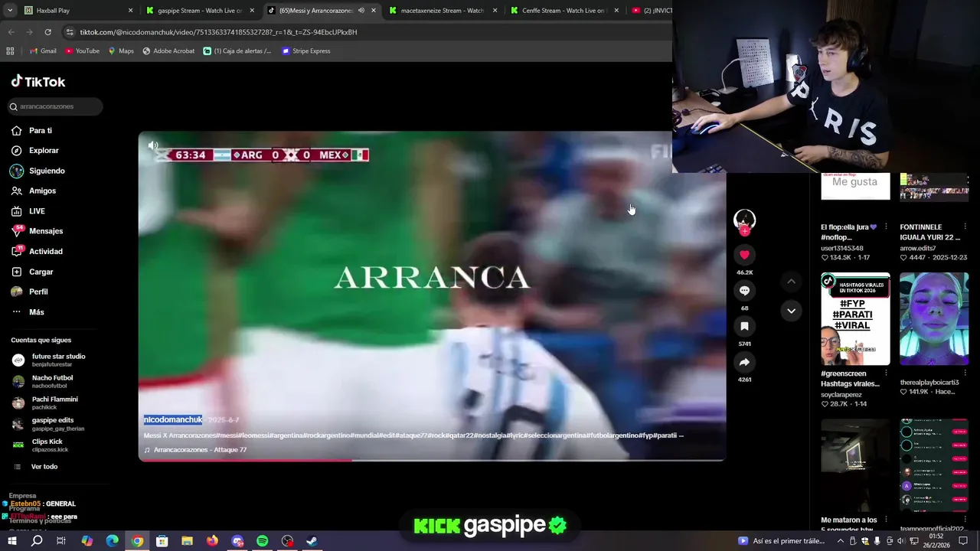Share the video using the arrow icon

pos(744,363)
